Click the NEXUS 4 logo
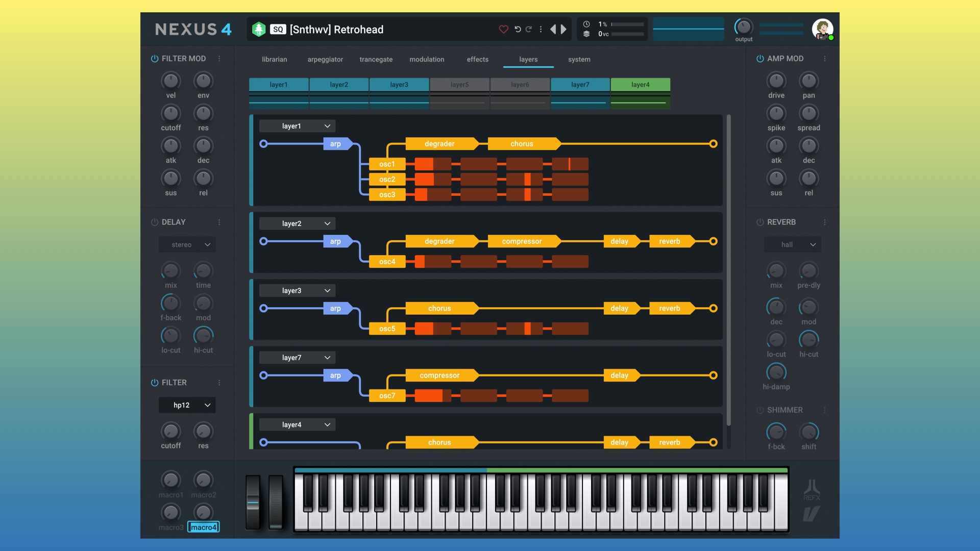The width and height of the screenshot is (980, 551). tap(193, 30)
